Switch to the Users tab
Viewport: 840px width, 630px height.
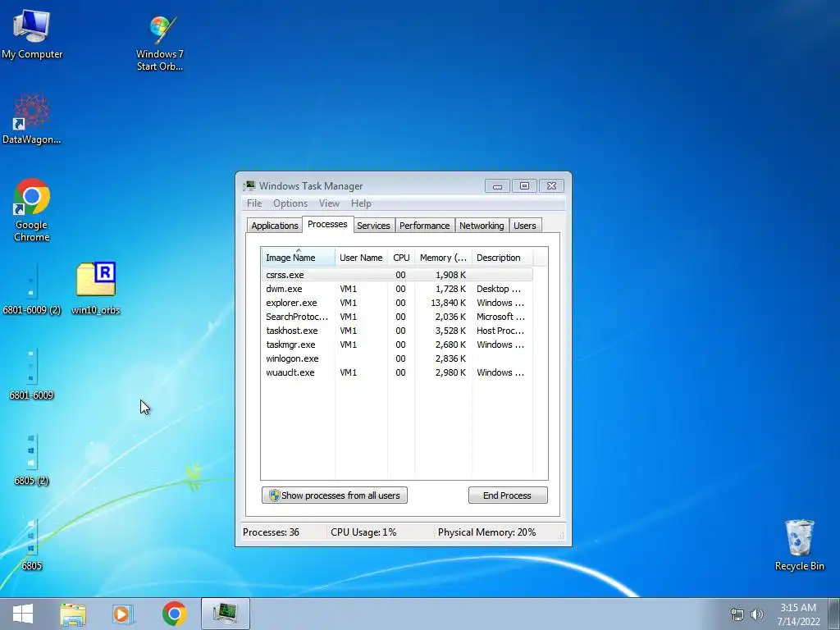point(524,226)
